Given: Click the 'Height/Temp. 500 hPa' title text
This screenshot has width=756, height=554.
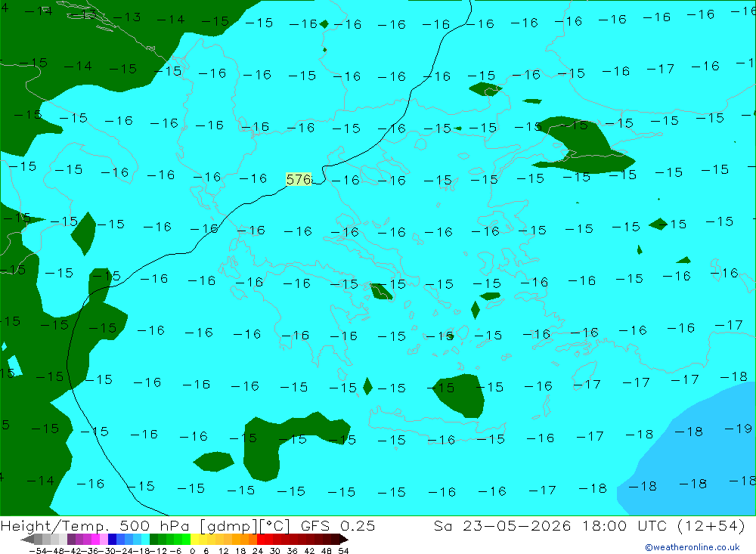Looking at the screenshot, I should [x=97, y=525].
